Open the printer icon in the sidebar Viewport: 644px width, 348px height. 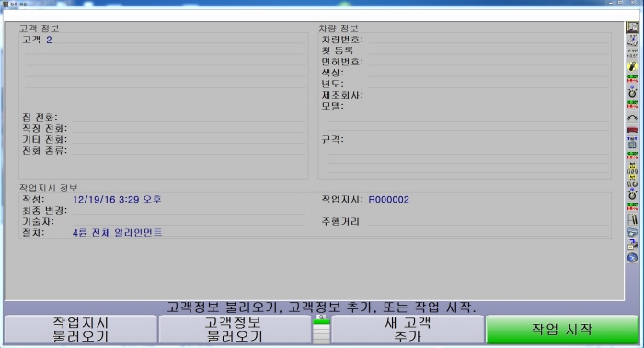(632, 232)
